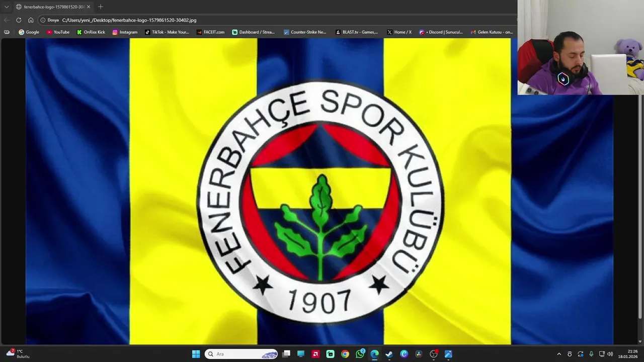Go to the browser home page
This screenshot has height=362, width=644.
click(31, 20)
